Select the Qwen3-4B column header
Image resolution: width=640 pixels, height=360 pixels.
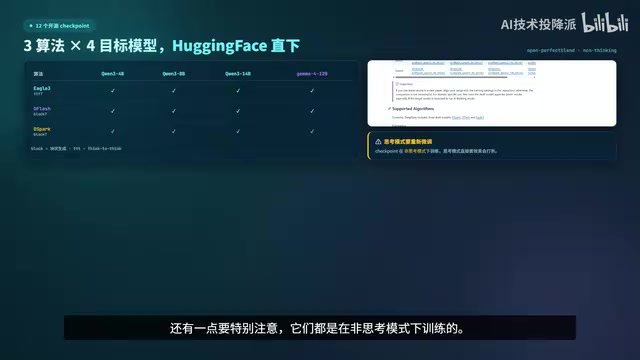pyautogui.click(x=113, y=74)
